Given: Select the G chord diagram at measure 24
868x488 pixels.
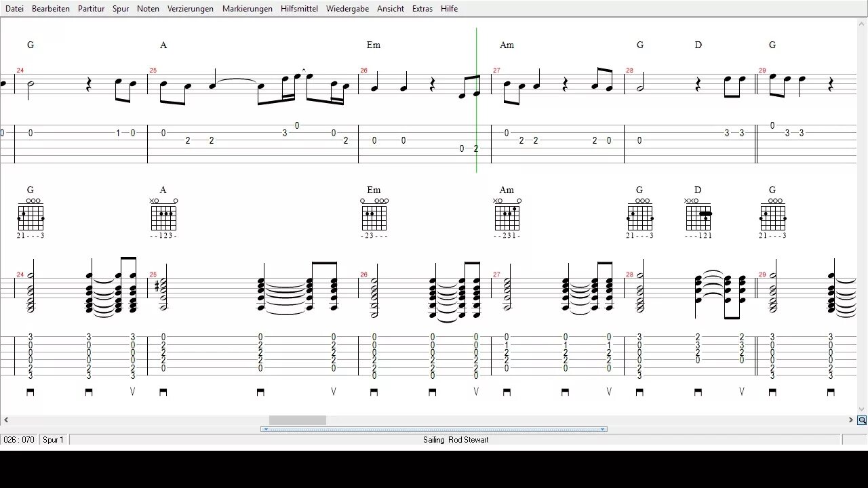Looking at the screenshot, I should (31, 216).
